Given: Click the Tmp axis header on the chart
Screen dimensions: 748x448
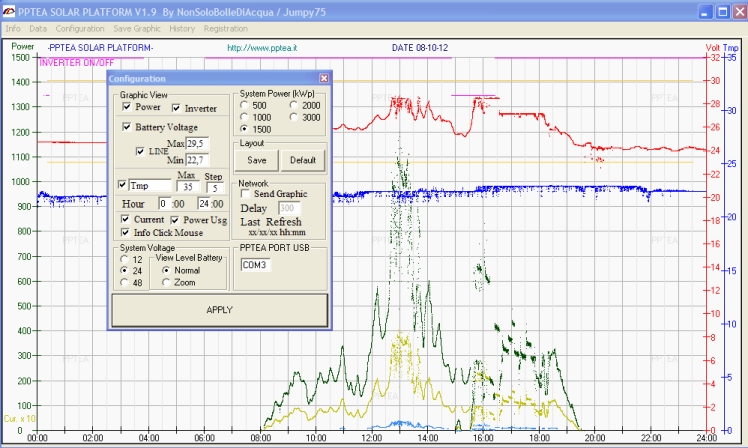Looking at the screenshot, I should (730, 48).
